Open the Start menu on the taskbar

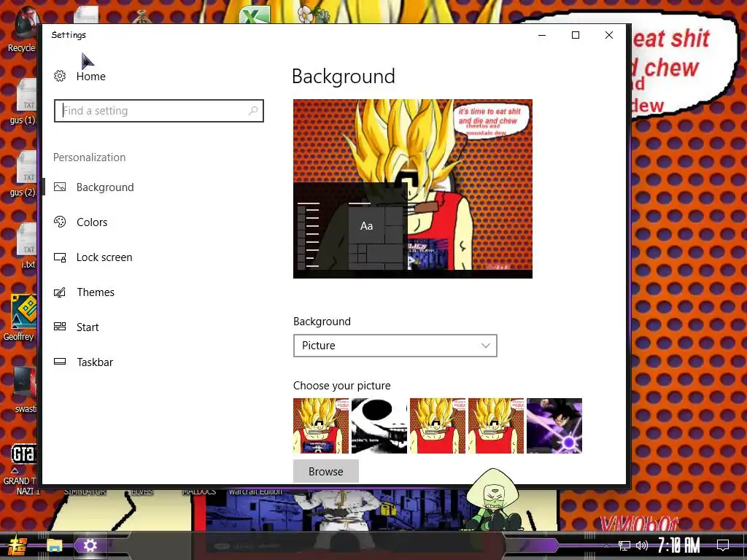[x=17, y=546]
